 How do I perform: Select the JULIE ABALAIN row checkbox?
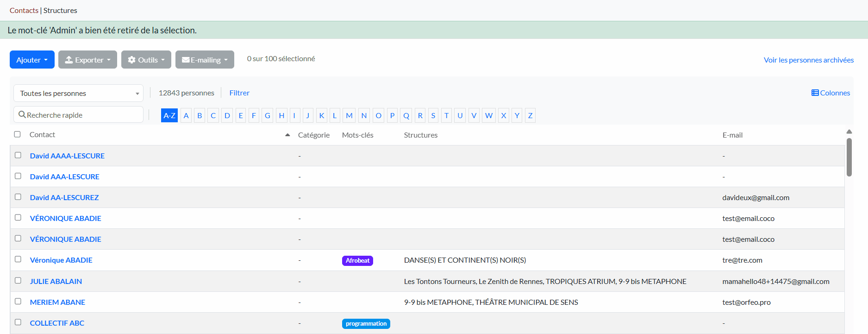click(x=18, y=281)
